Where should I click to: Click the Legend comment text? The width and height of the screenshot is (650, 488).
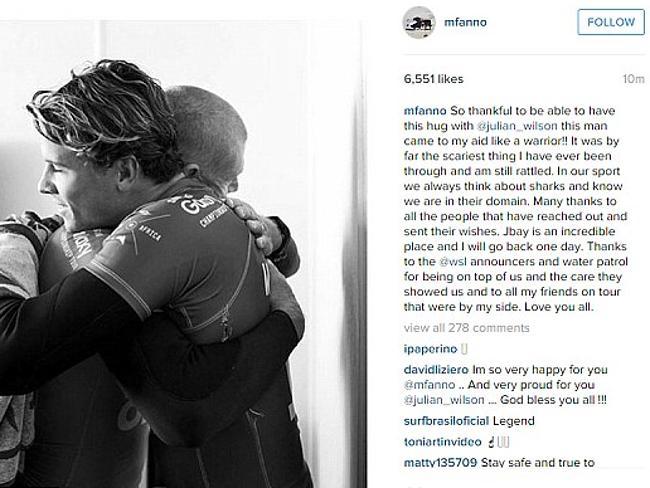(514, 421)
